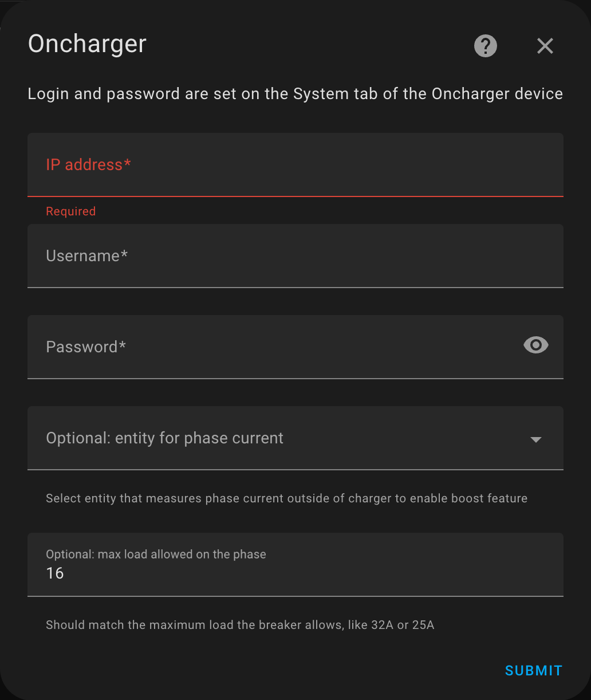
Task: Expand the entity selector for boost feature
Action: 295,438
